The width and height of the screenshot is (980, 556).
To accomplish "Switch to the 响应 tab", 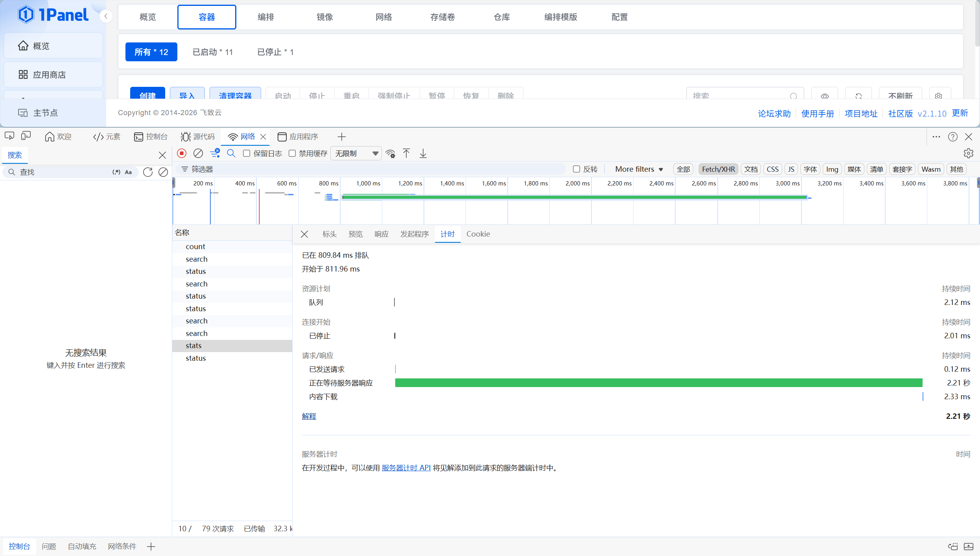I will (x=381, y=234).
